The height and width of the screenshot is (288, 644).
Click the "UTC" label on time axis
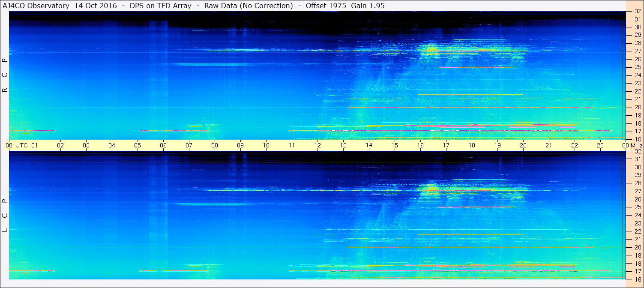click(21, 145)
